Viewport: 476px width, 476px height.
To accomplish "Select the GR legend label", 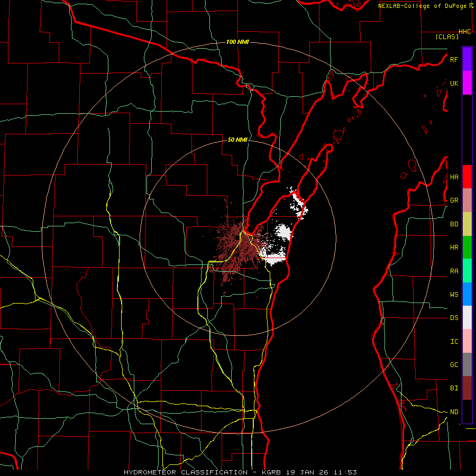I will [454, 200].
